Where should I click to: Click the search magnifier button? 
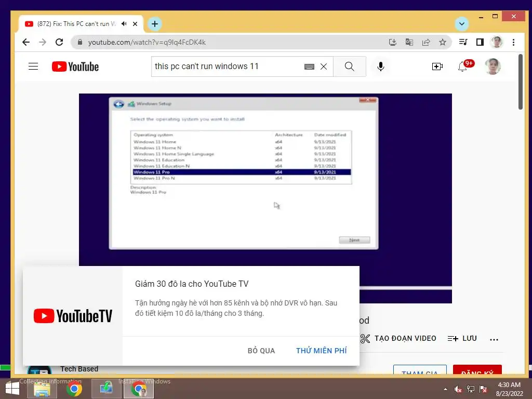pyautogui.click(x=350, y=66)
